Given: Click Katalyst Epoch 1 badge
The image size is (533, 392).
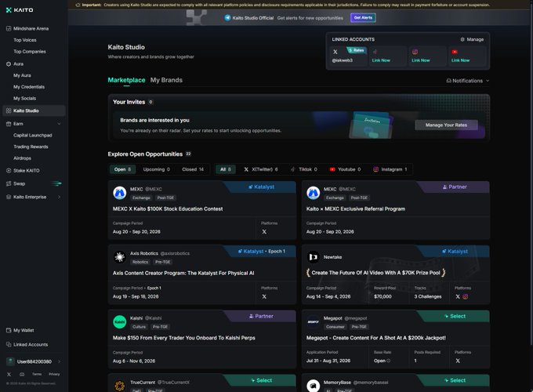Looking at the screenshot, I should tap(262, 252).
